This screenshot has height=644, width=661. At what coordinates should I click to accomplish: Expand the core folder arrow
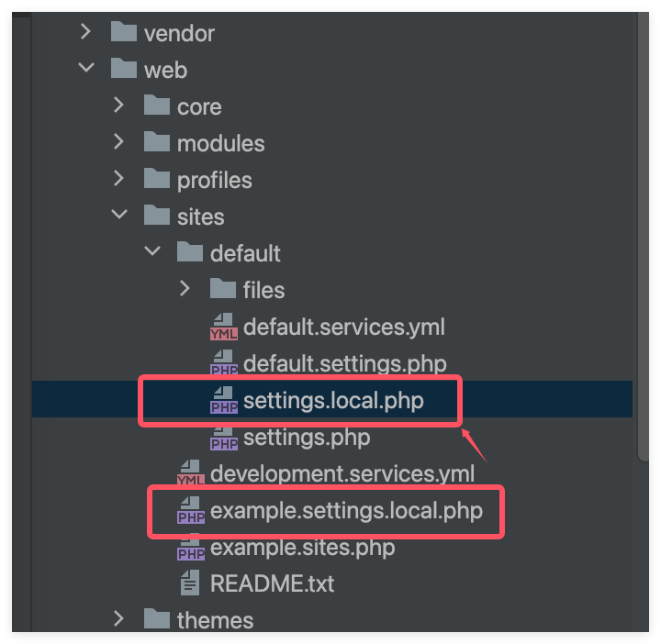118,106
